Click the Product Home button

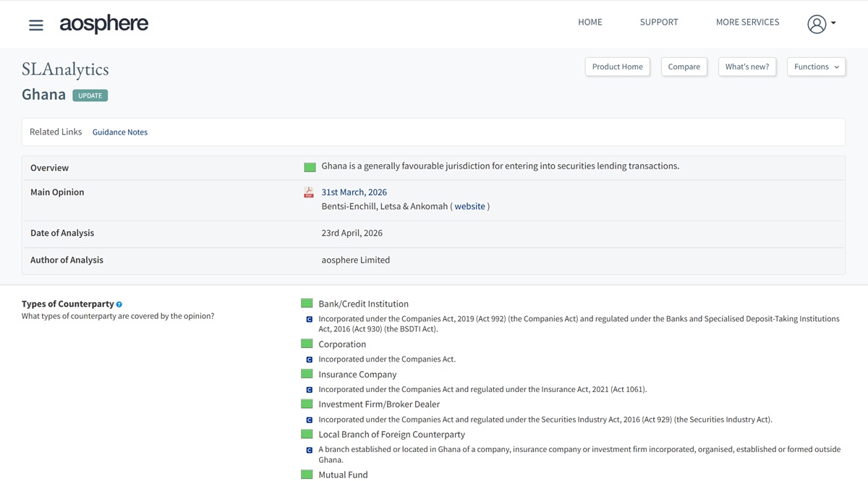click(618, 67)
